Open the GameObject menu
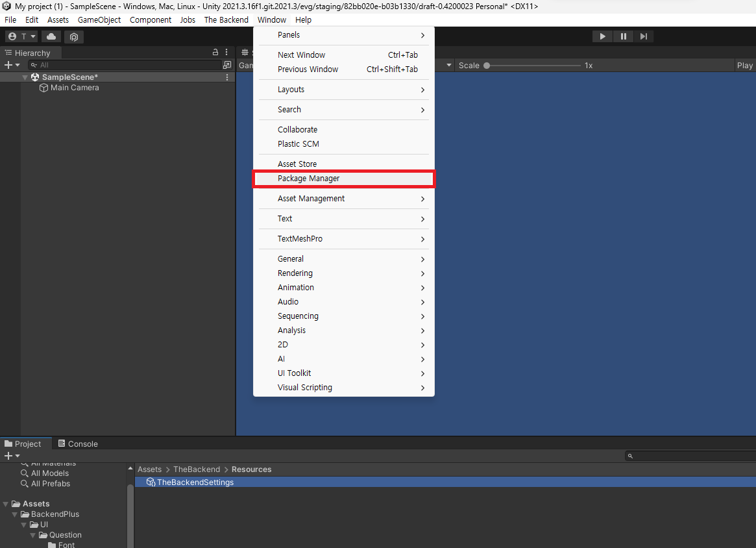This screenshot has width=756, height=548. pos(99,19)
